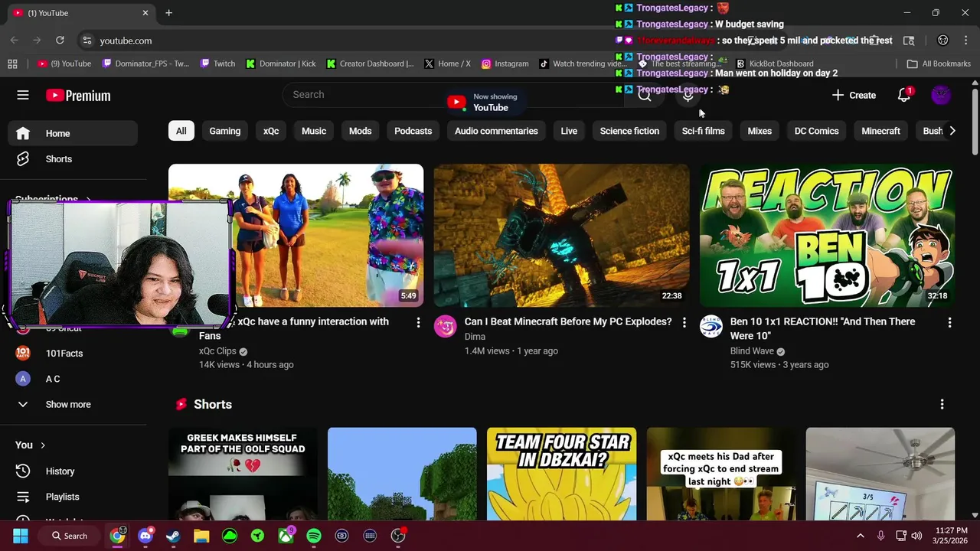Reload the page in Chrome
Screen dimensions: 980x551
(x=60, y=41)
